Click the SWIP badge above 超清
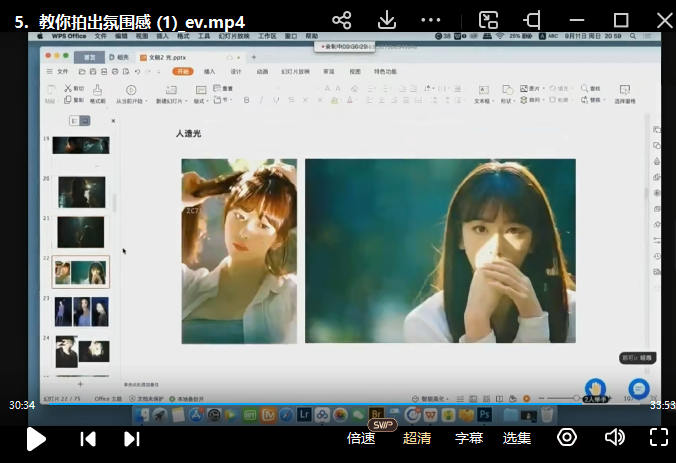The image size is (676, 463). [x=384, y=424]
